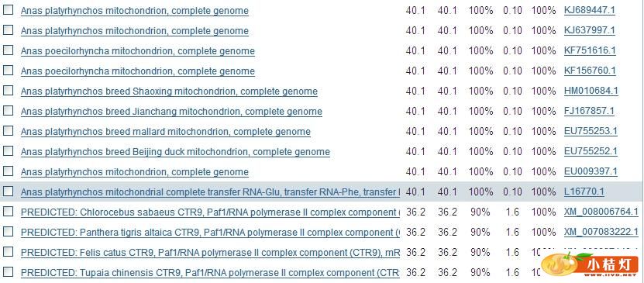Select checkbox for Felis catus CTR9 row
The height and width of the screenshot is (283, 644).
click(x=9, y=251)
